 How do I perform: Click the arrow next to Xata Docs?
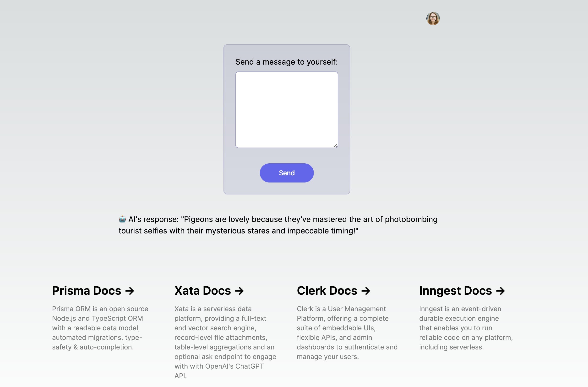coord(240,291)
